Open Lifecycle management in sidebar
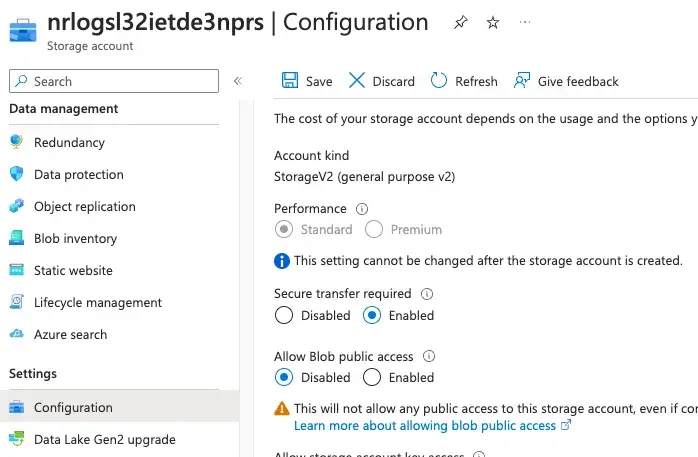698x457 pixels. (x=97, y=303)
